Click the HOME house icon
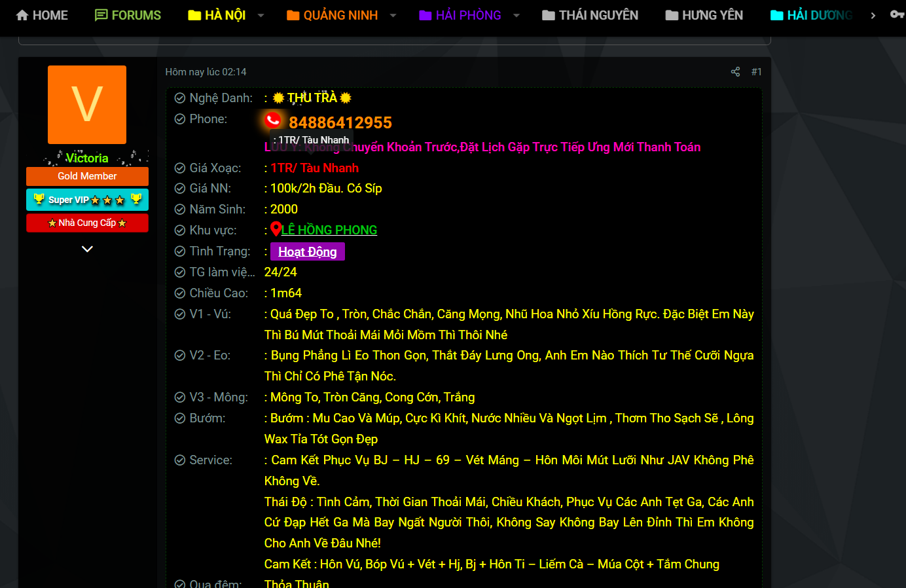 (22, 15)
